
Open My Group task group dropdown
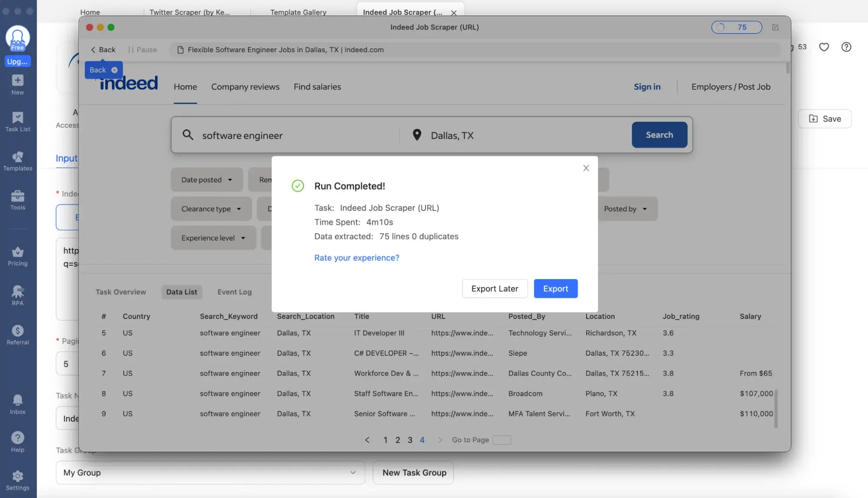click(x=210, y=472)
